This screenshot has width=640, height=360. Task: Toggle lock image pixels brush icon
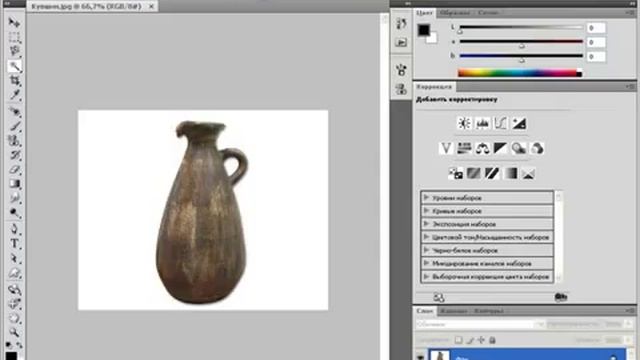click(x=470, y=340)
